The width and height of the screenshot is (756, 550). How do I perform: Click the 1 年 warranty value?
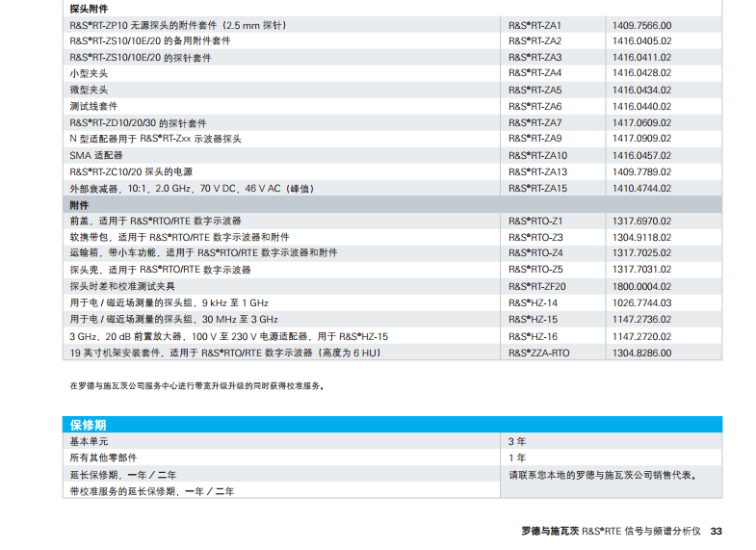(517, 458)
